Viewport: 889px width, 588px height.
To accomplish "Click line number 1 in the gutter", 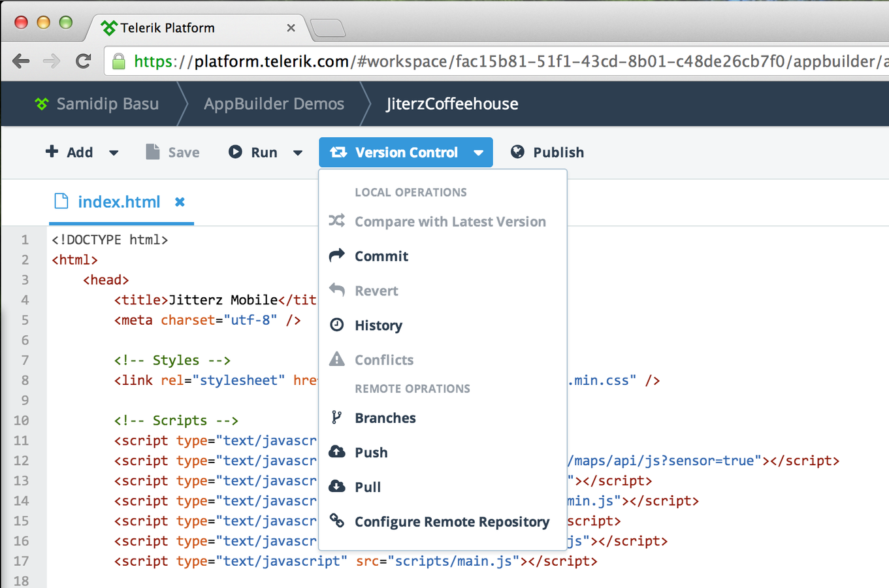I will [25, 240].
